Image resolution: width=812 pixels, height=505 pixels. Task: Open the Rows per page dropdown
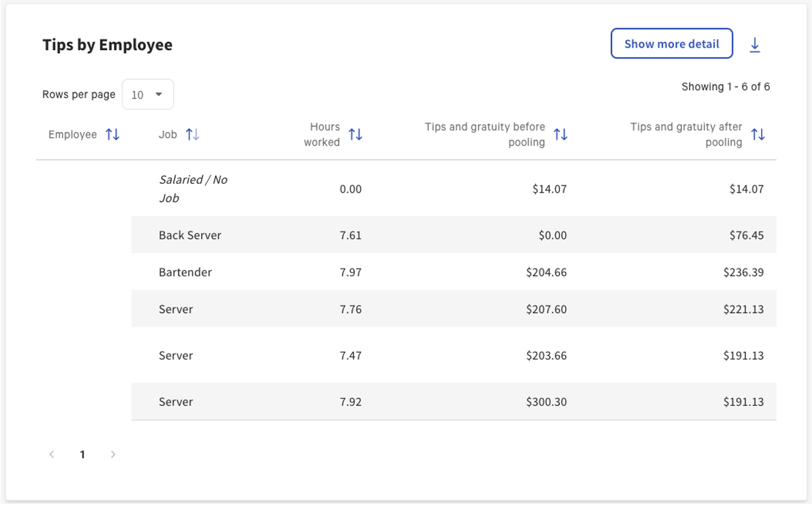148,94
